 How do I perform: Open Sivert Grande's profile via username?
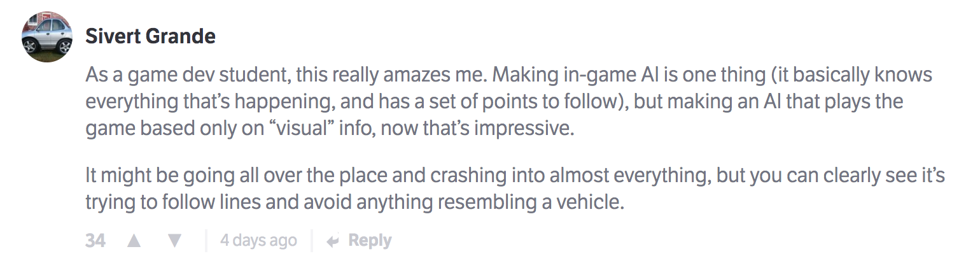click(x=150, y=36)
